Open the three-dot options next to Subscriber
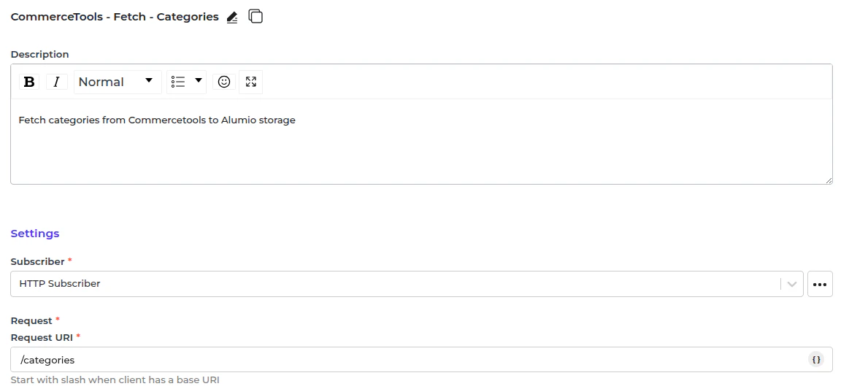 (x=820, y=284)
